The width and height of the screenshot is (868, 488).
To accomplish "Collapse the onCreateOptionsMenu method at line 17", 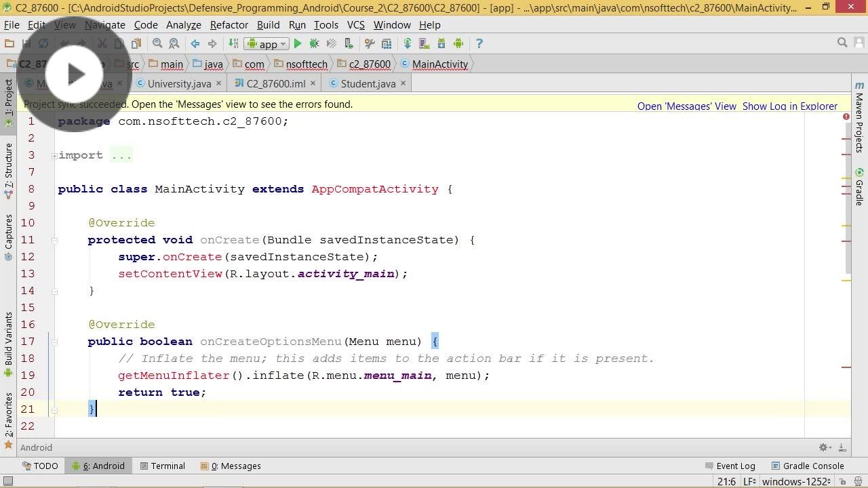I will tap(54, 342).
